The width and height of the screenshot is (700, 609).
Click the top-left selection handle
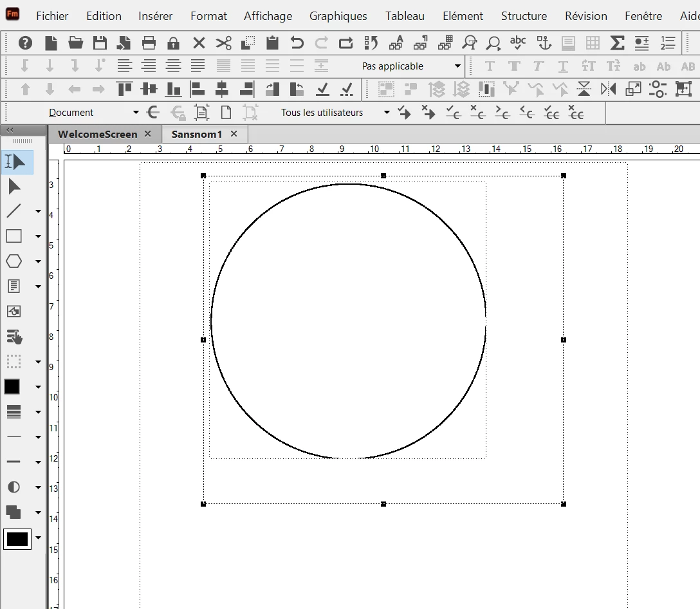click(x=203, y=176)
